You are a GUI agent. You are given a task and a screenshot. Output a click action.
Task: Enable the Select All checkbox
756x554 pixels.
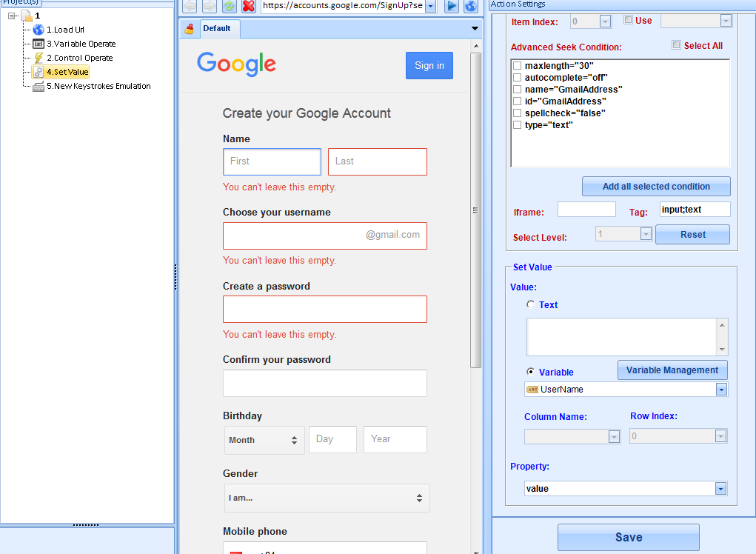pyautogui.click(x=676, y=45)
